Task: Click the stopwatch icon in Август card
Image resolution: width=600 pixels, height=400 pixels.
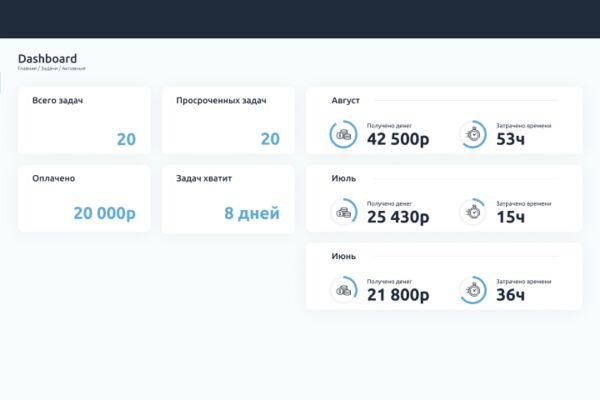Action: click(473, 134)
